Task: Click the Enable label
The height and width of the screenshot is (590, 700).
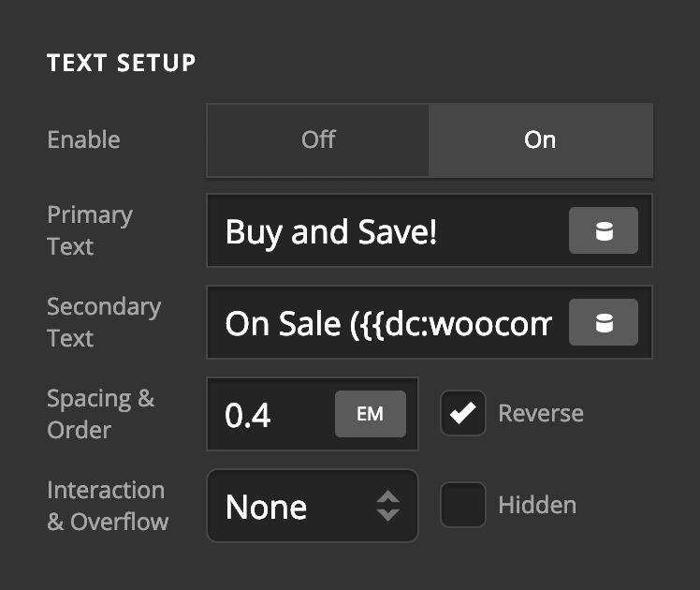Action: tap(83, 140)
